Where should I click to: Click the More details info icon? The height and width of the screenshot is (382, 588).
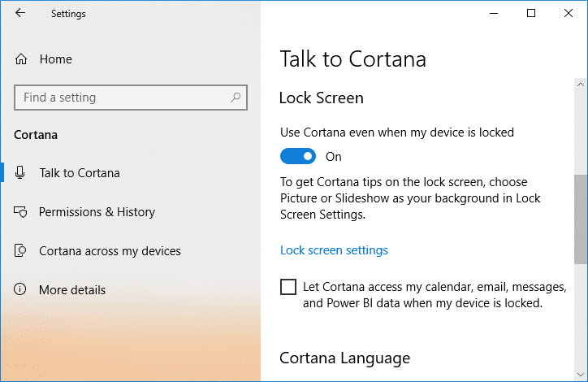[19, 289]
